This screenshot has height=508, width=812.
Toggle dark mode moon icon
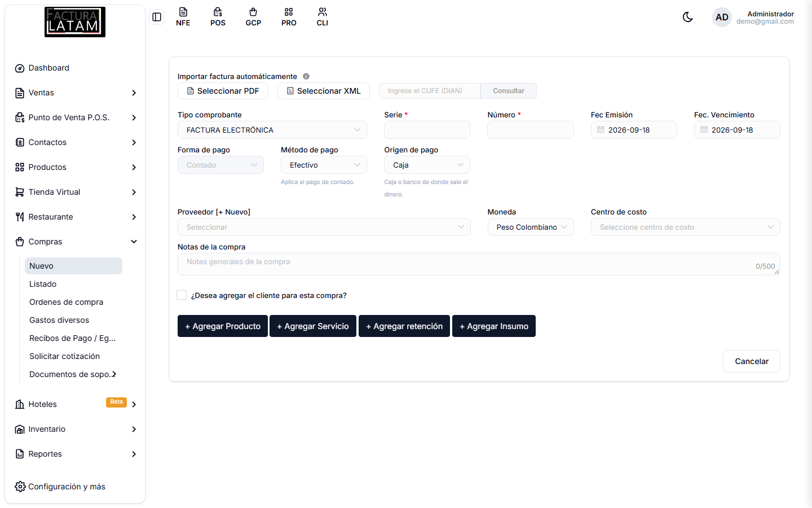687,17
